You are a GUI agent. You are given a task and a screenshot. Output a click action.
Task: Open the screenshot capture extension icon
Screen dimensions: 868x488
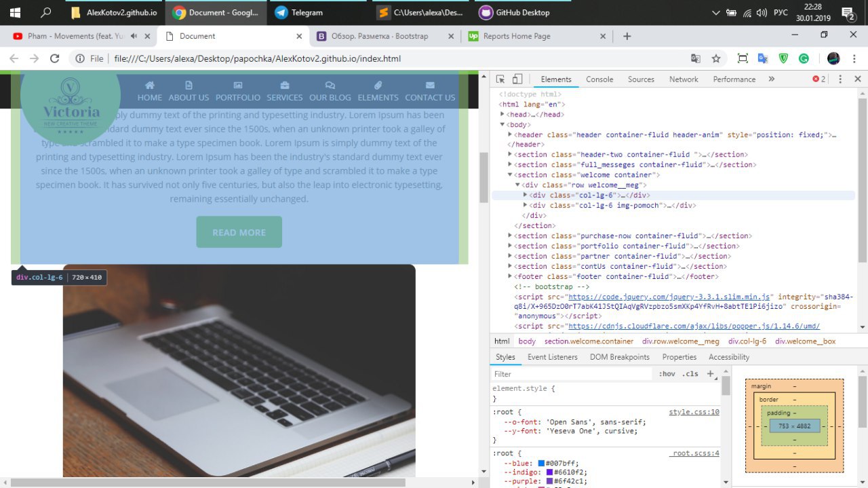click(x=743, y=58)
